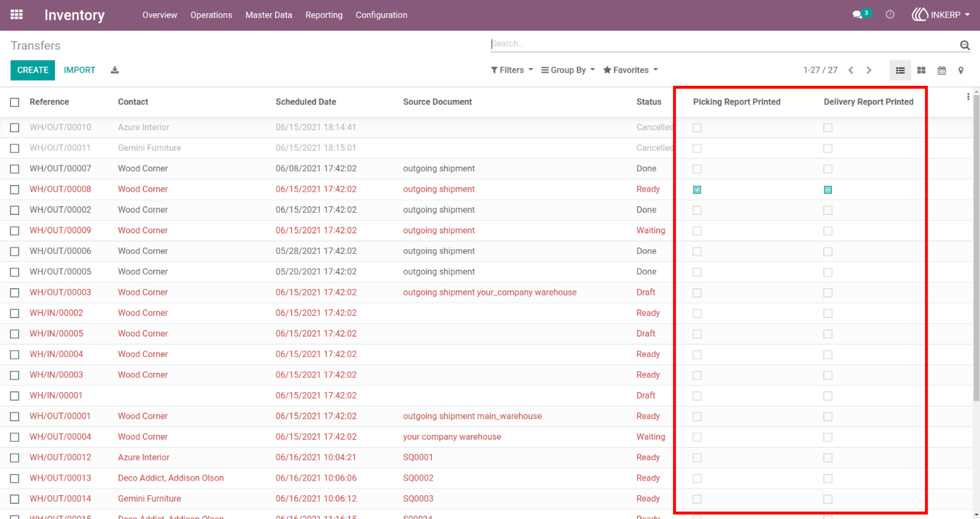The height and width of the screenshot is (519, 980).
Task: Click 'outgoing shipment main_warehouse' cell
Action: click(472, 416)
